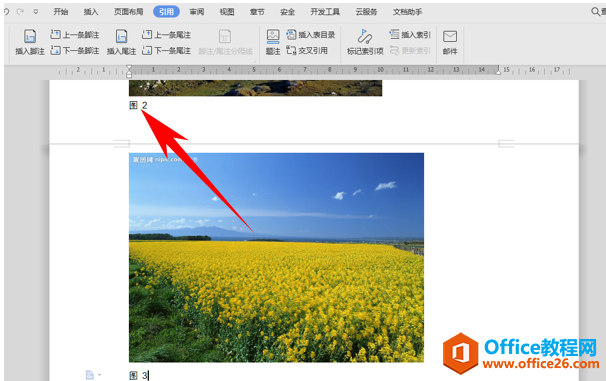This screenshot has width=606, height=381.
Task: Select the References (引用) tab
Action: [166, 12]
